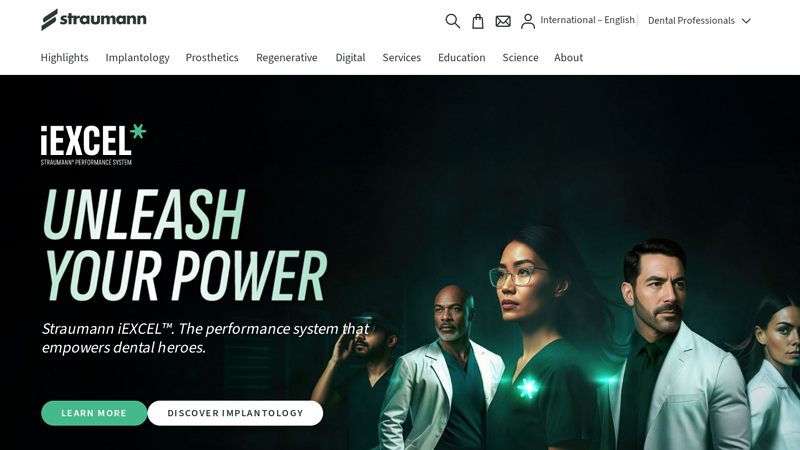Open the search magnifier icon
800x450 pixels.
(x=453, y=21)
